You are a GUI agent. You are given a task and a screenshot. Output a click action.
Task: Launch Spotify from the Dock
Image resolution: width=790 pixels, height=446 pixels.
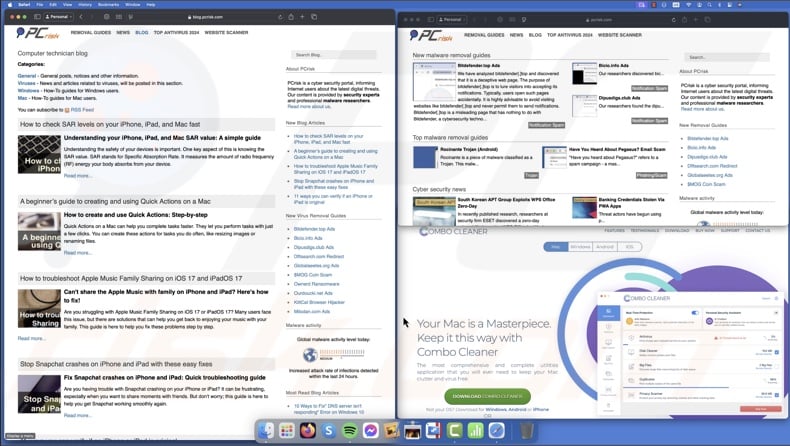[350, 430]
